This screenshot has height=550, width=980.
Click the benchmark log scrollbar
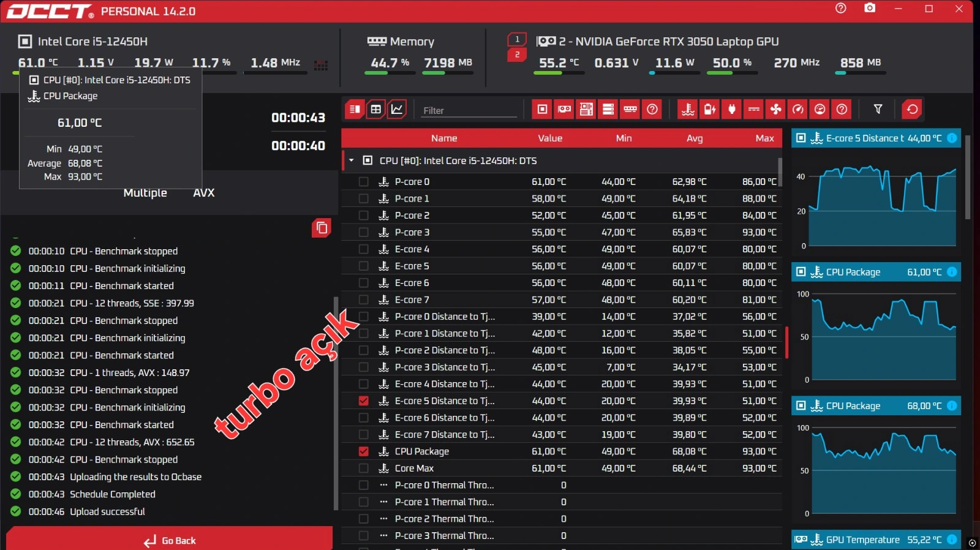[336, 403]
